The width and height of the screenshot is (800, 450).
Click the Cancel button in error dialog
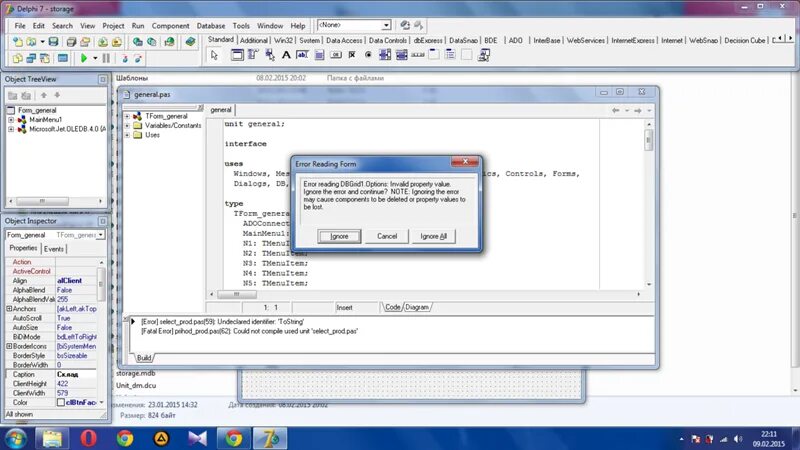tap(387, 236)
